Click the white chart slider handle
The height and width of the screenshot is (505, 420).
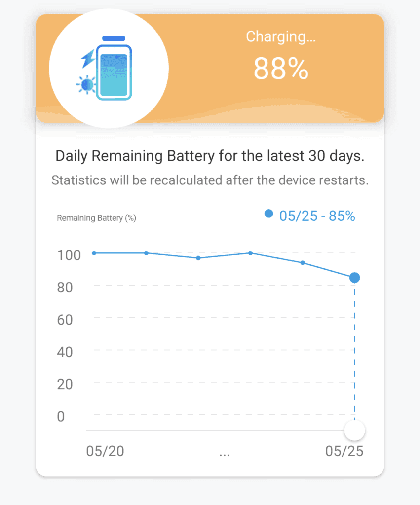pyautogui.click(x=354, y=431)
